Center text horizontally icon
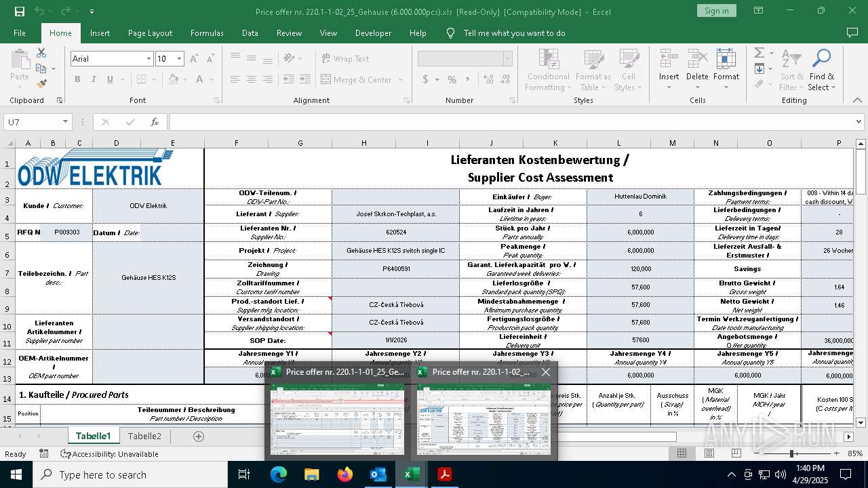Viewport: 868px width, 488px height. pyautogui.click(x=252, y=79)
